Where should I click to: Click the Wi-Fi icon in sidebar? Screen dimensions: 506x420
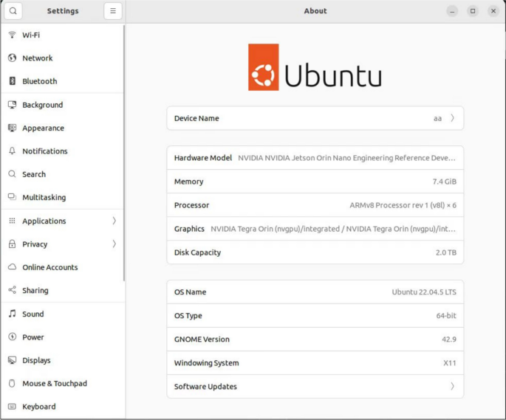point(12,35)
